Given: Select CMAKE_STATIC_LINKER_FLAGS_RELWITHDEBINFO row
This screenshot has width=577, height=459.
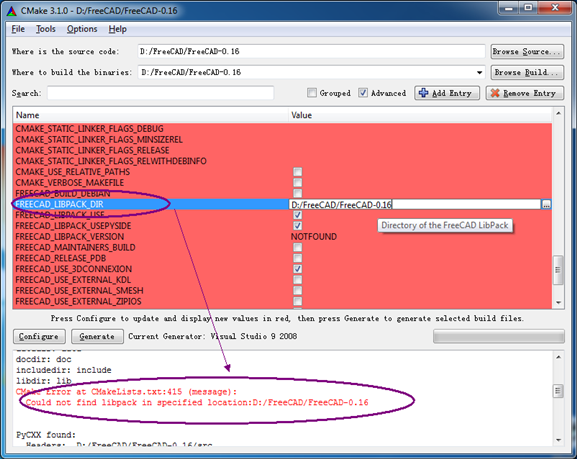Looking at the screenshot, I should pos(282,161).
